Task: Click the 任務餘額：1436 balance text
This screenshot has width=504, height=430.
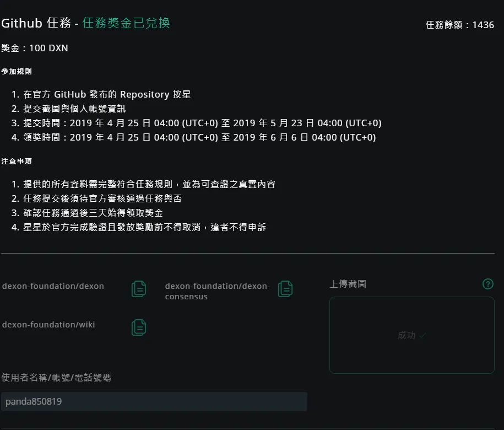Action: pyautogui.click(x=459, y=25)
